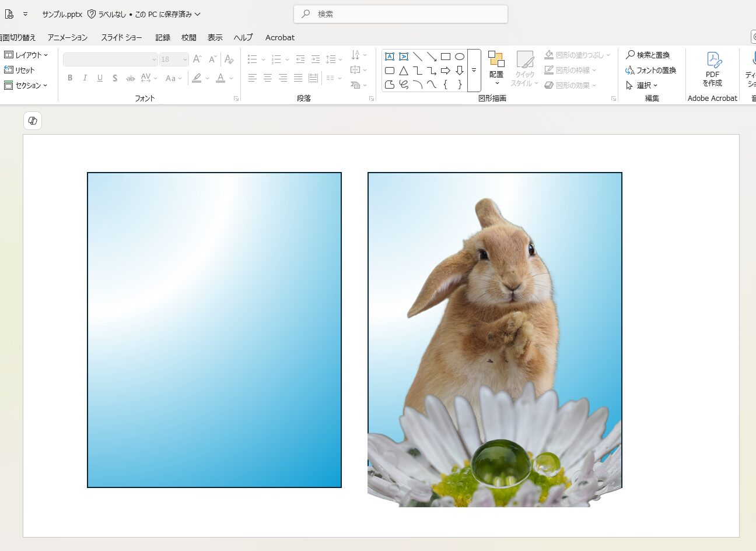Open the アニメーション ribbon tab
This screenshot has height=551, width=756.
[x=68, y=37]
